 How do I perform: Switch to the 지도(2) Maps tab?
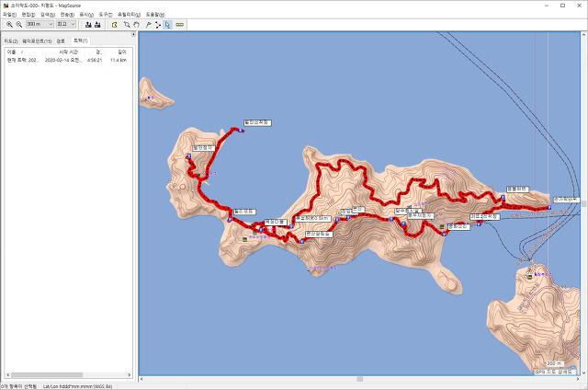(x=11, y=40)
